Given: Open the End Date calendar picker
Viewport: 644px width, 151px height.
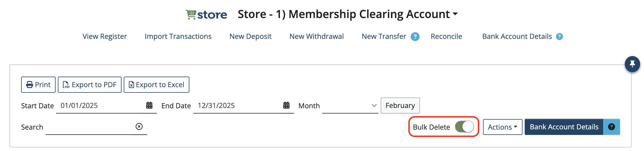Looking at the screenshot, I should coord(286,105).
